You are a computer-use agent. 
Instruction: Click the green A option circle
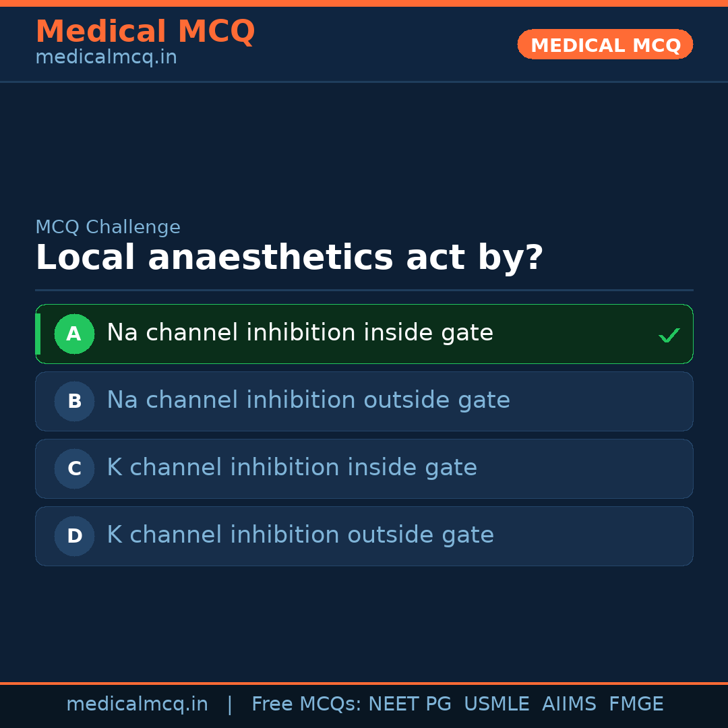(x=74, y=334)
